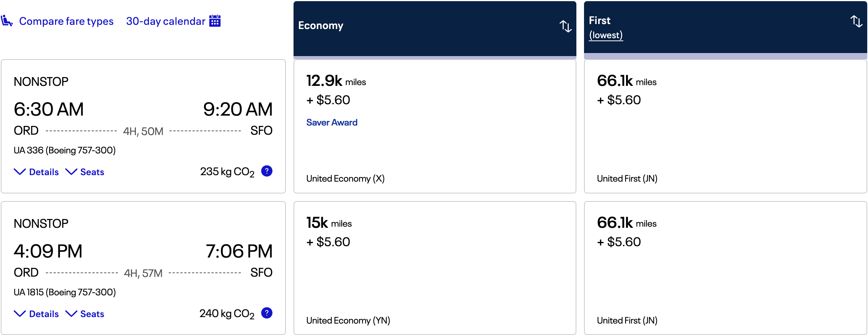Expand Details for the 6:30 AM flight
This screenshot has width=868, height=335.
point(36,172)
